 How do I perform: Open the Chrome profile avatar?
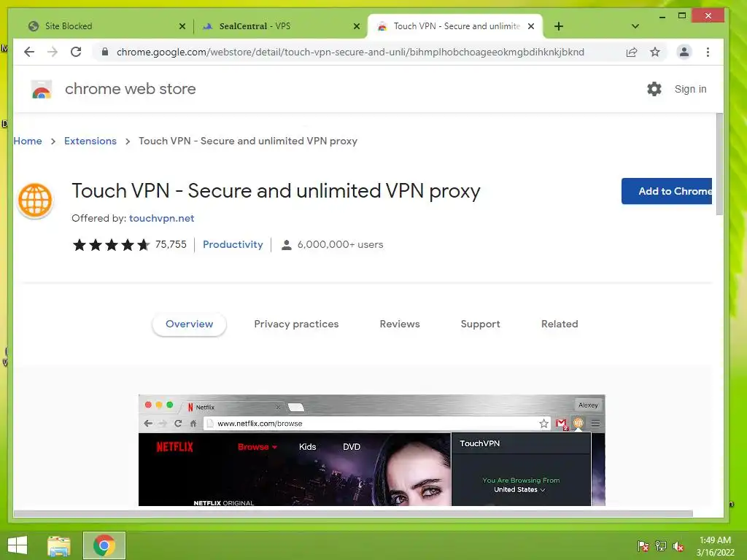pos(684,52)
